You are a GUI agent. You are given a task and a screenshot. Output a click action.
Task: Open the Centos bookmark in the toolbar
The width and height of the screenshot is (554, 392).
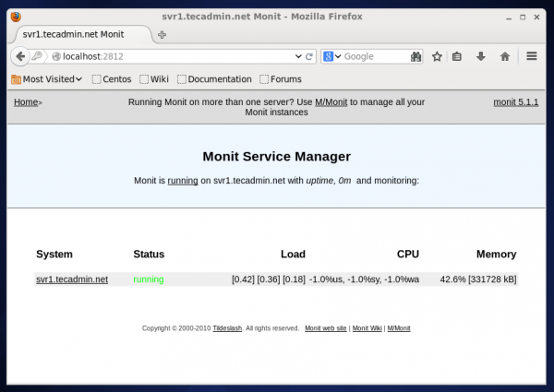111,79
